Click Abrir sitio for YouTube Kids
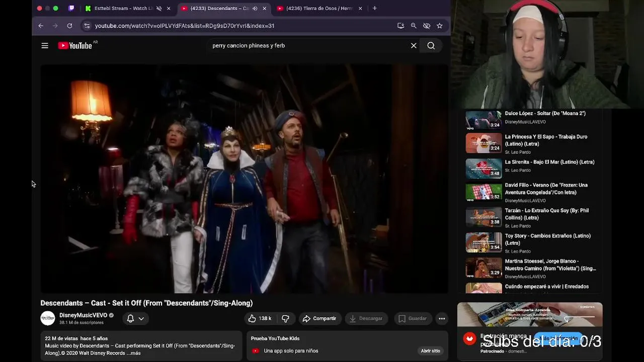This screenshot has width=644, height=362. (431, 351)
